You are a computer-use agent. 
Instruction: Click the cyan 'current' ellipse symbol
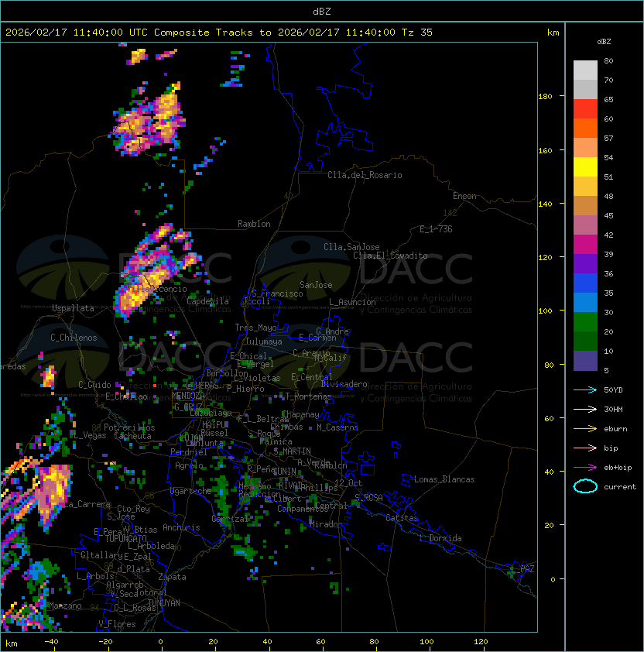tap(585, 486)
